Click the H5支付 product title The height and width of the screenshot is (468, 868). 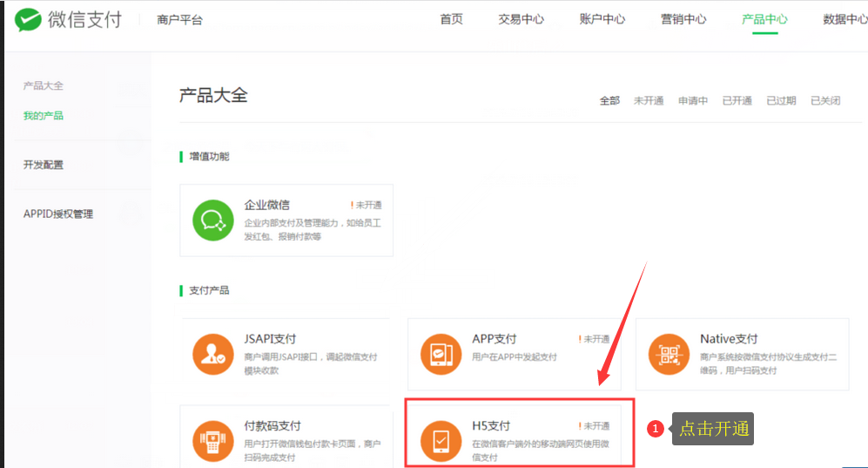(x=491, y=425)
